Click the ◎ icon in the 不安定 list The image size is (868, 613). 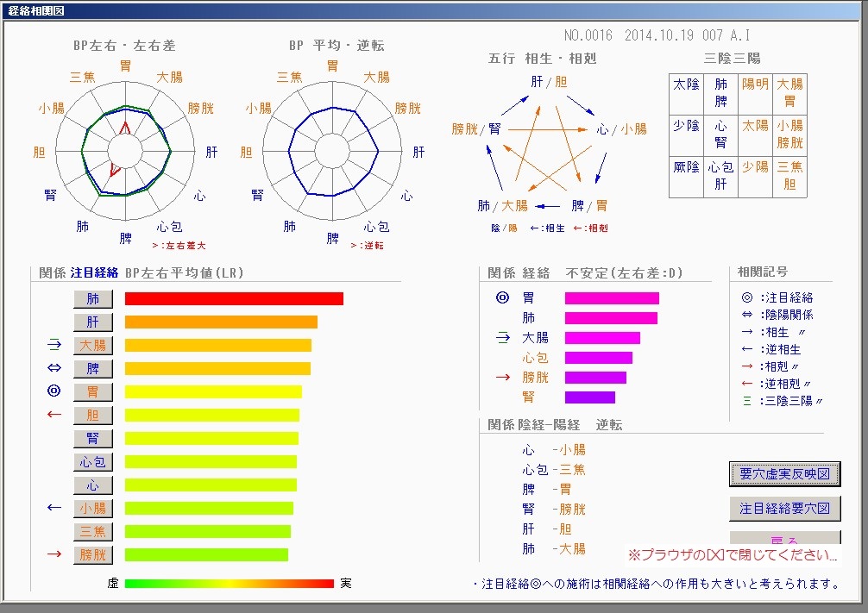tap(503, 298)
